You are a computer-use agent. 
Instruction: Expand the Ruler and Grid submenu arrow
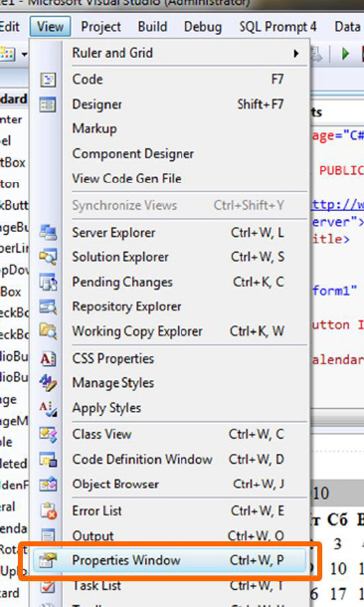tap(296, 53)
